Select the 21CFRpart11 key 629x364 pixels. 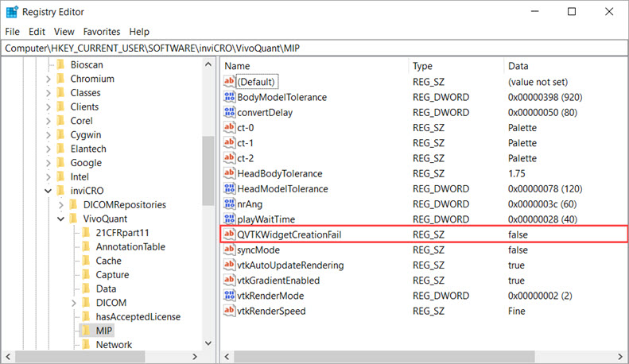click(122, 233)
